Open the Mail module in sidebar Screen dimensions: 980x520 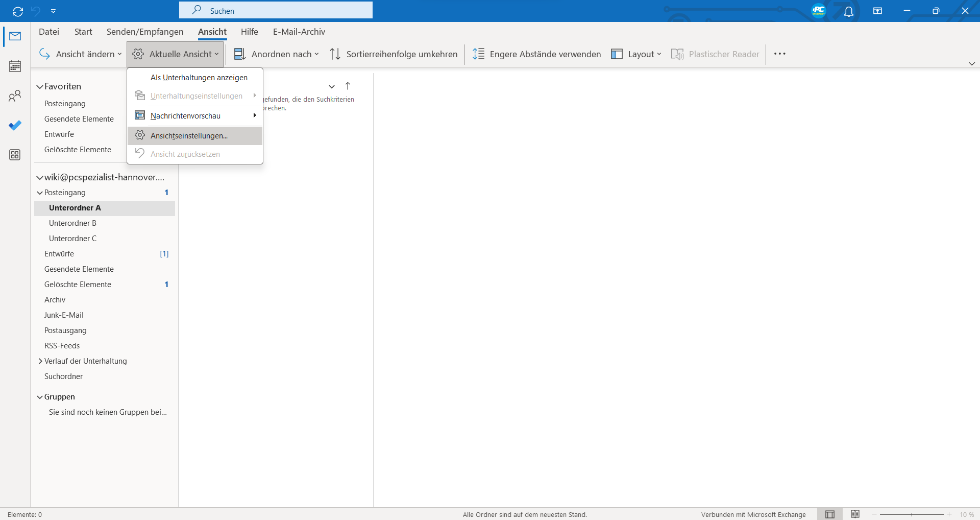[x=15, y=36]
